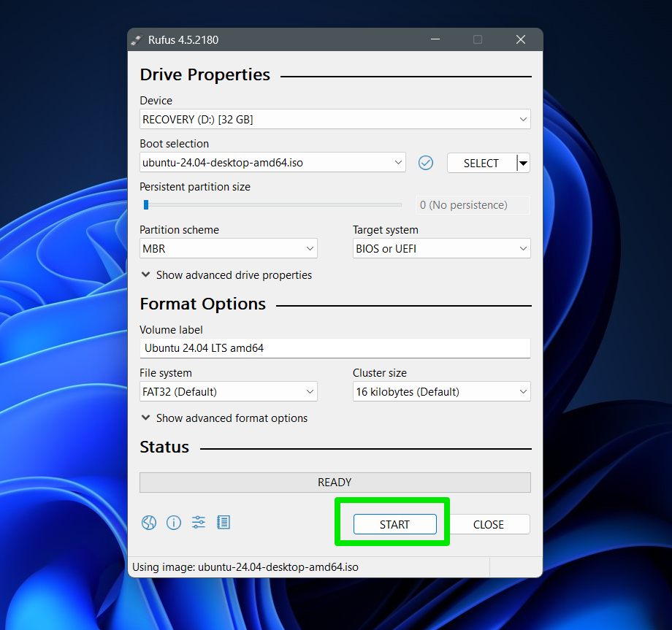Click the Volume label input field
Screen dimensions: 672x630
[x=335, y=348]
